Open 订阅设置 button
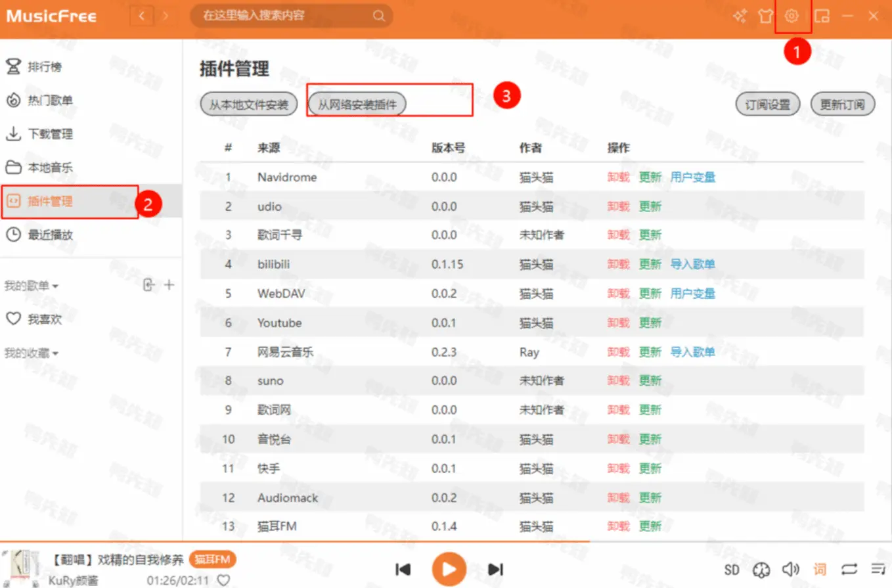Image resolution: width=892 pixels, height=588 pixels. [768, 104]
